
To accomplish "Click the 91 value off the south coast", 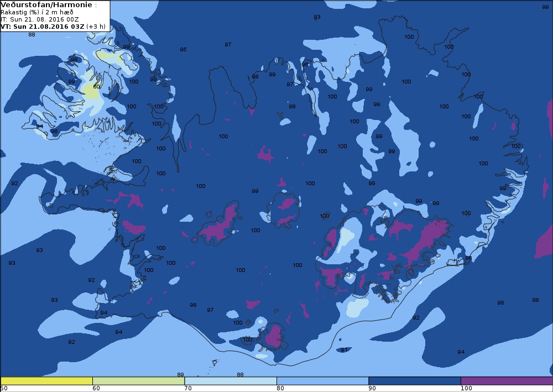I will click(344, 349).
